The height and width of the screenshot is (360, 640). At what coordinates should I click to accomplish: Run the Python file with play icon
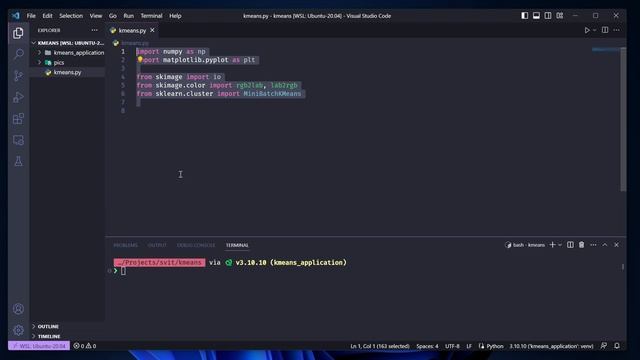click(x=587, y=30)
